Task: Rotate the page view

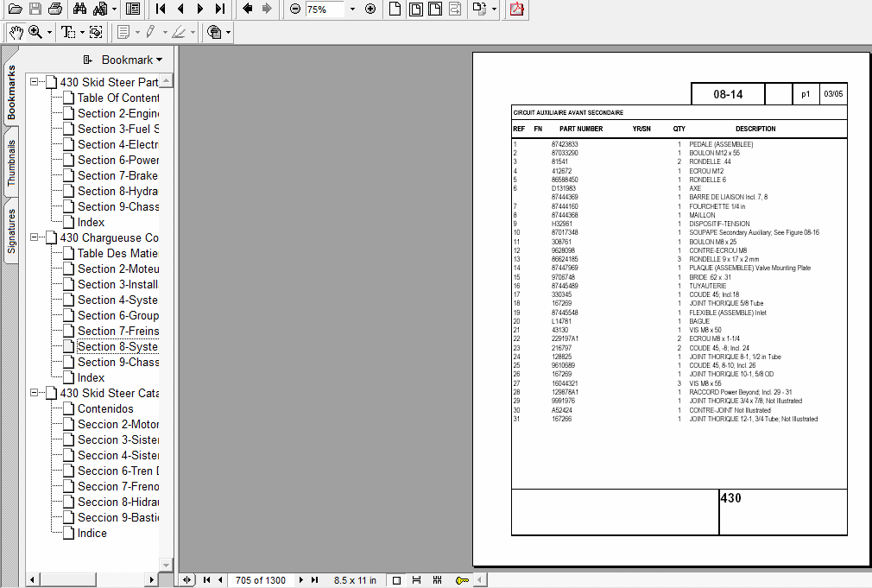Action: 479,9
